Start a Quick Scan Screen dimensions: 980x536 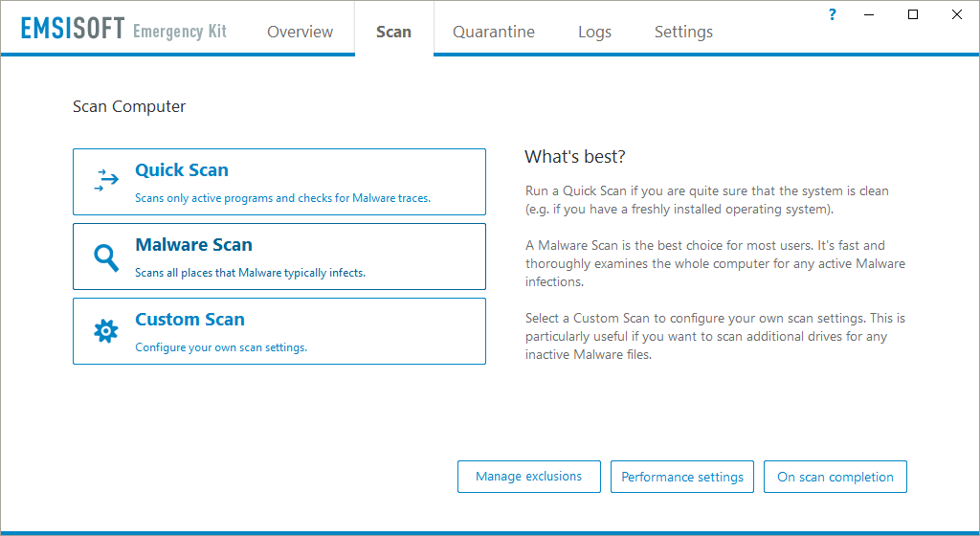279,182
